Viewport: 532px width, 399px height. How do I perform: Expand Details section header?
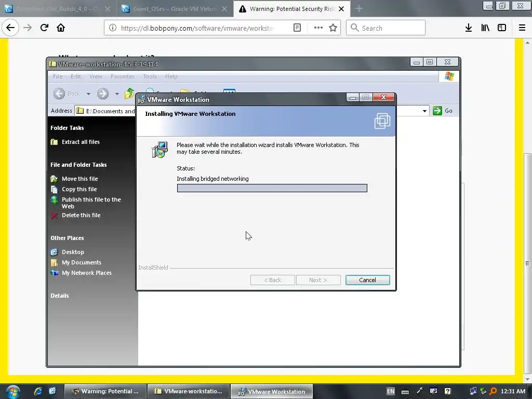60,296
